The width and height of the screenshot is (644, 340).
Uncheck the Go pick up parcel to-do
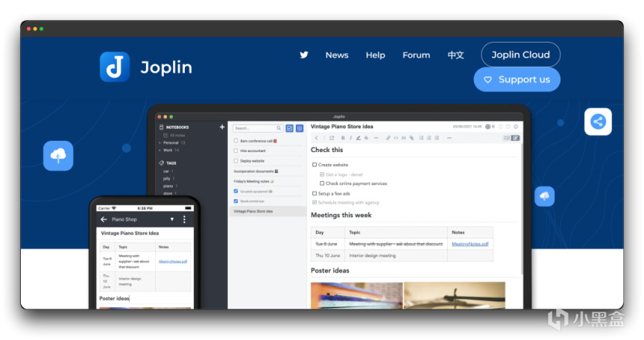[x=236, y=191]
